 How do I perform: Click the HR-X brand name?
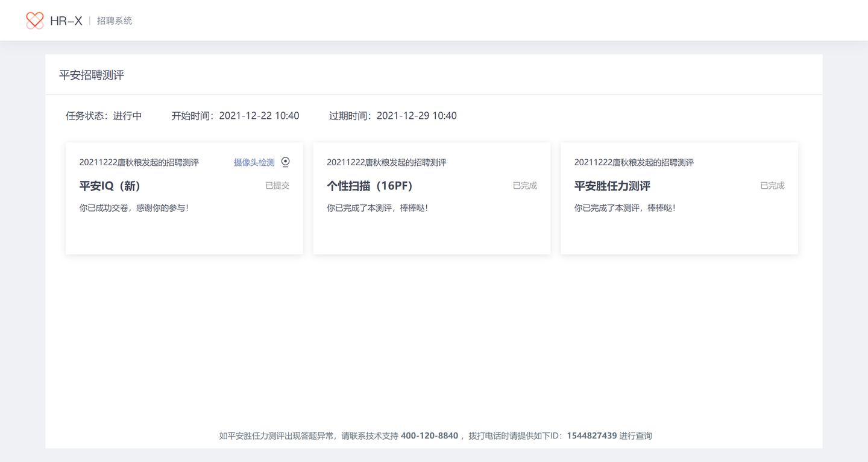click(x=66, y=21)
